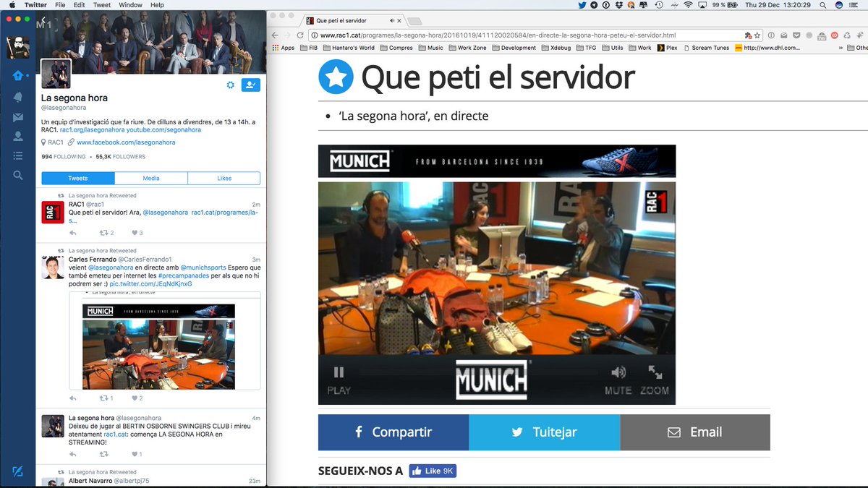Reply to the BERTIN OSBORNE SWINGERS CLUB tweet
Image resolution: width=868 pixels, height=488 pixels.
coord(72,454)
